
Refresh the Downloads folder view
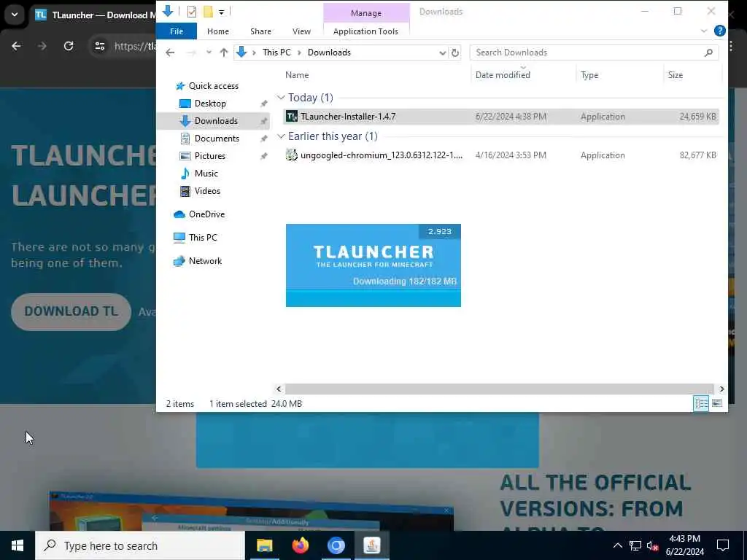tap(455, 52)
